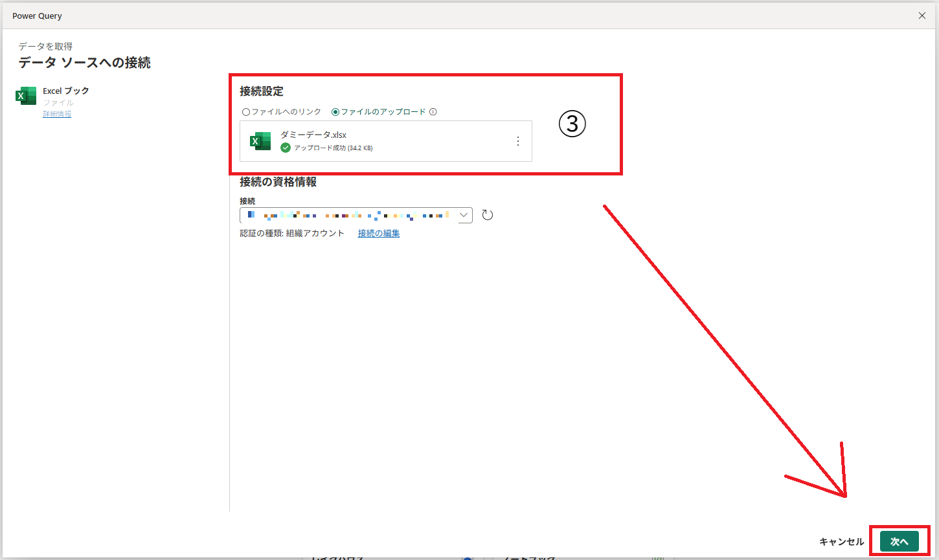The image size is (939, 560).
Task: Click the info icon beside ファイルのアップロード
Action: (x=433, y=112)
